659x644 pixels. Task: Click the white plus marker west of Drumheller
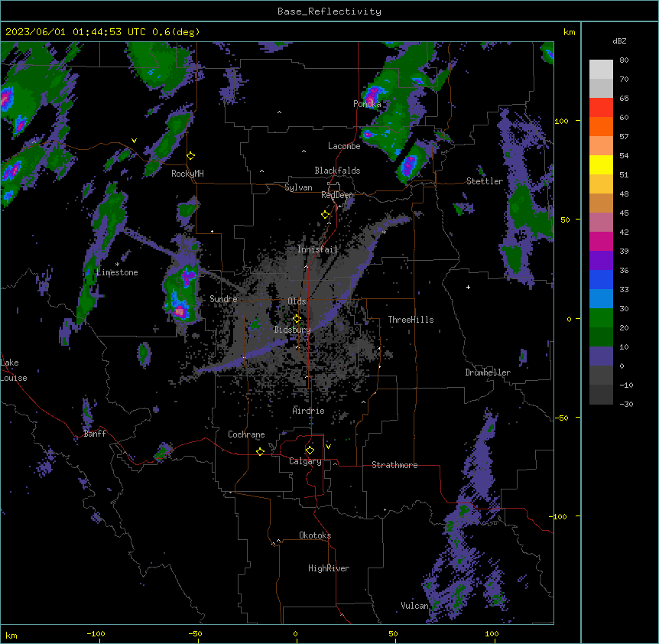(x=468, y=287)
